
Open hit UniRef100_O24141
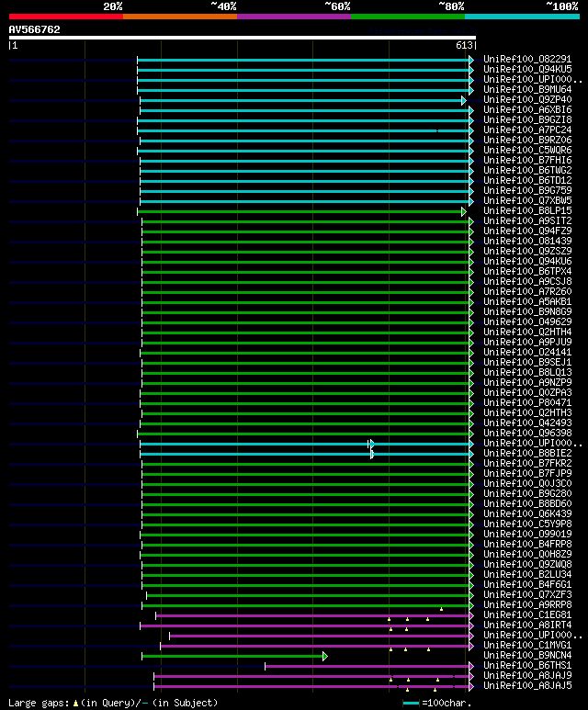(527, 353)
